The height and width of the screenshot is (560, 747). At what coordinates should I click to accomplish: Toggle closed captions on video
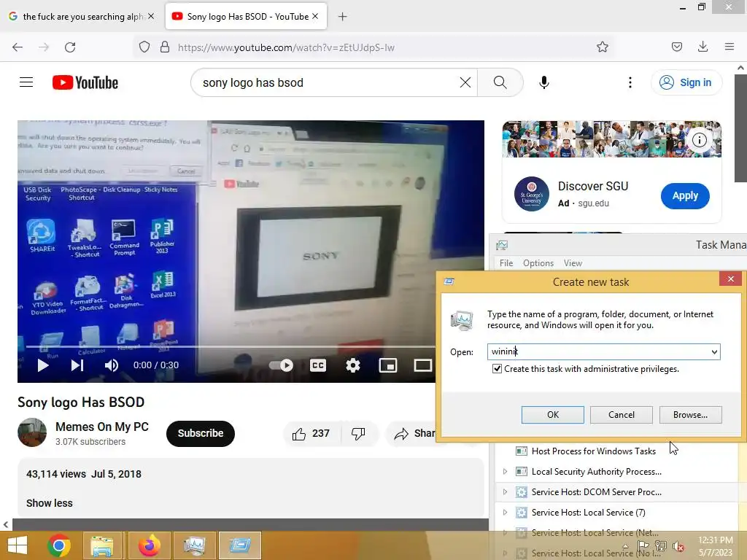[318, 365]
